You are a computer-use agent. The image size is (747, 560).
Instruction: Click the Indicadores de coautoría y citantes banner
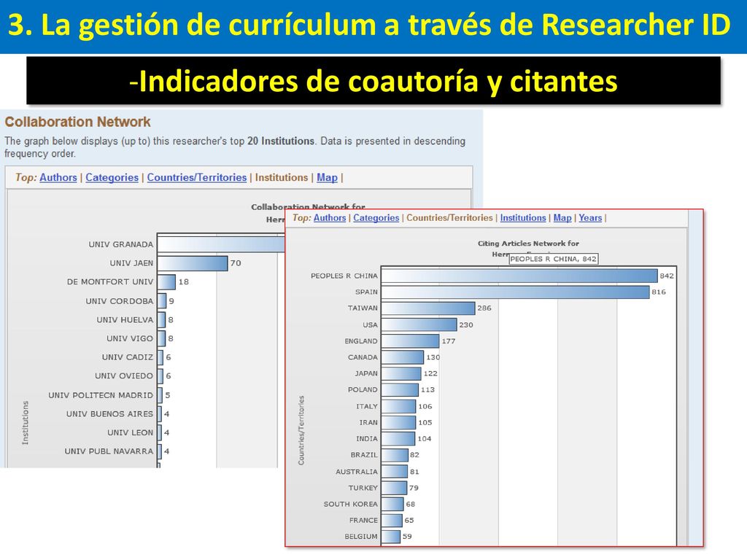tap(373, 80)
